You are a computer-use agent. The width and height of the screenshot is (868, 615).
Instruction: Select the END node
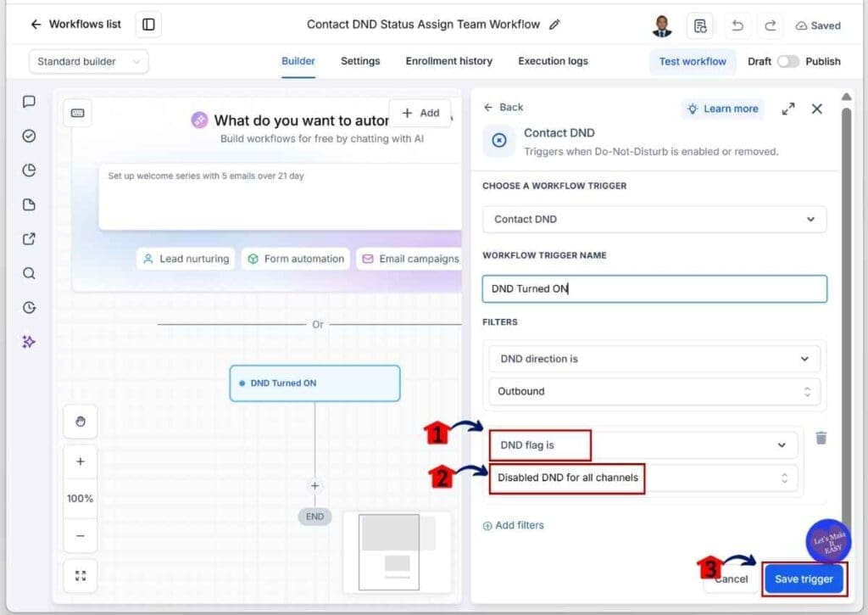[314, 517]
